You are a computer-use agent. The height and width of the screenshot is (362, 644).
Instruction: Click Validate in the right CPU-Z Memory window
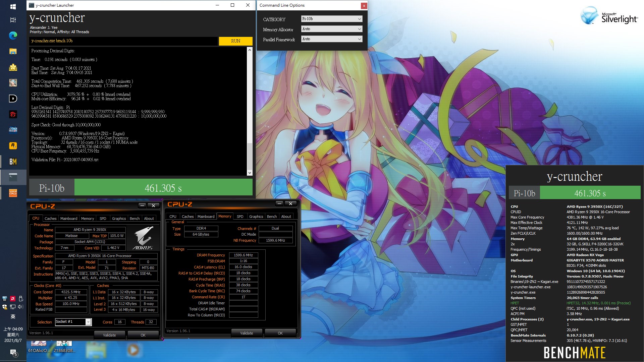coord(247,333)
